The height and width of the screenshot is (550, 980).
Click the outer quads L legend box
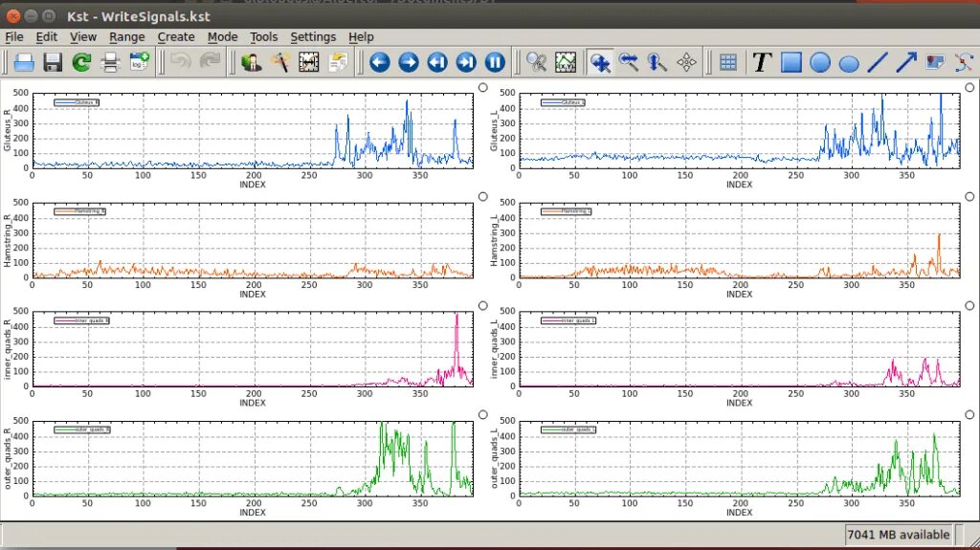[x=568, y=429]
